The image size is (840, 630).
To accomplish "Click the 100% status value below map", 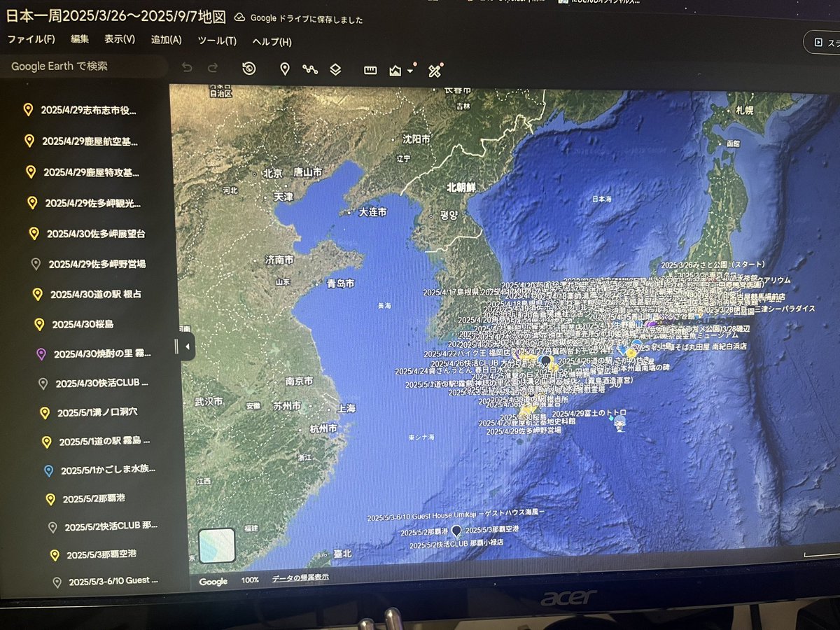I will tap(250, 580).
